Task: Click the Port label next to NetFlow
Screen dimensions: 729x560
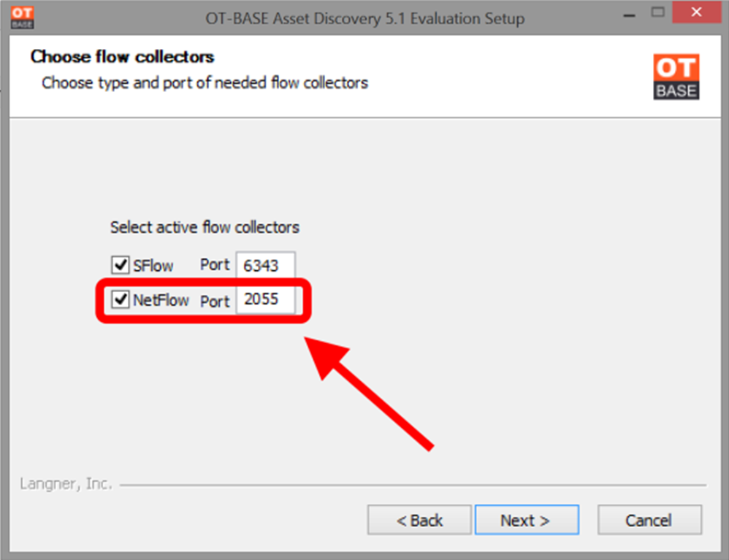Action: point(215,301)
